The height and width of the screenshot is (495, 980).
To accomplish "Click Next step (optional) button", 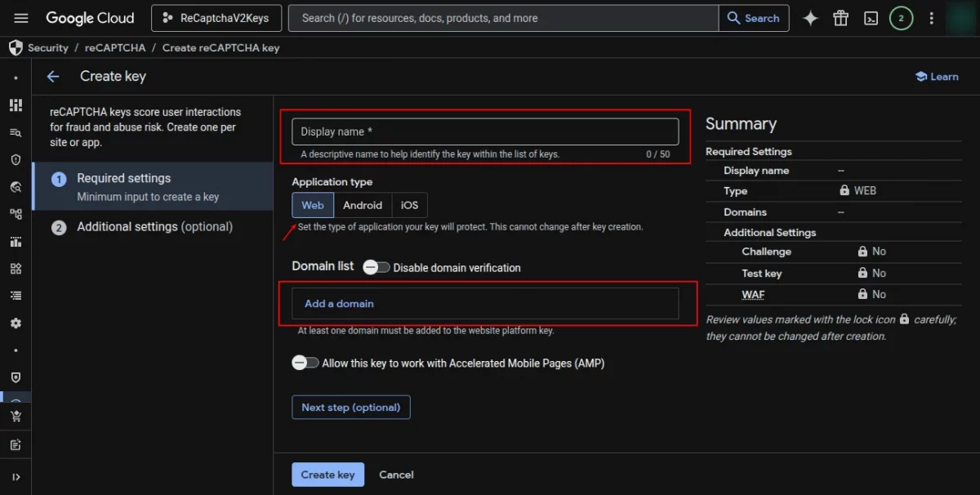I will pos(351,407).
